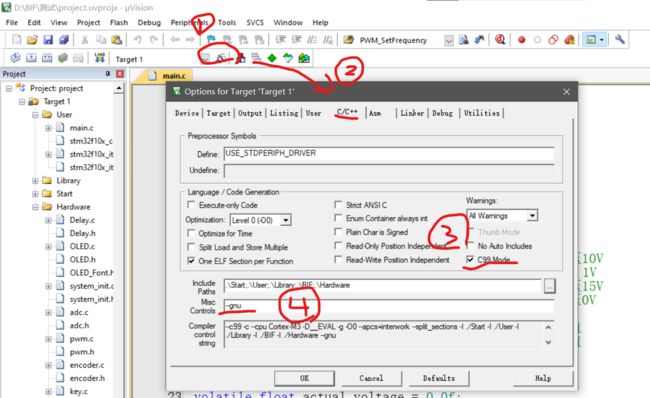
Task: Click the Include Paths browse button
Action: click(549, 286)
